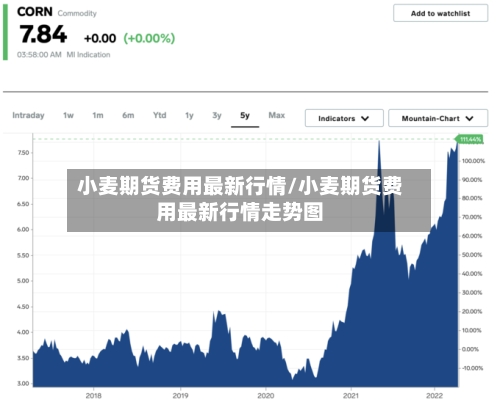Switch to the 1m time range
The height and width of the screenshot is (402, 500).
(x=98, y=115)
